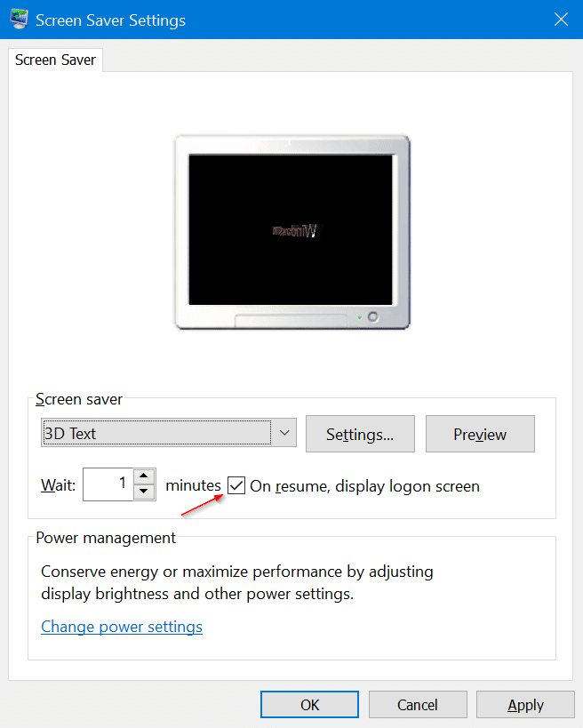The image size is (583, 728).
Task: Click the 'Power management' group label
Action: point(106,538)
